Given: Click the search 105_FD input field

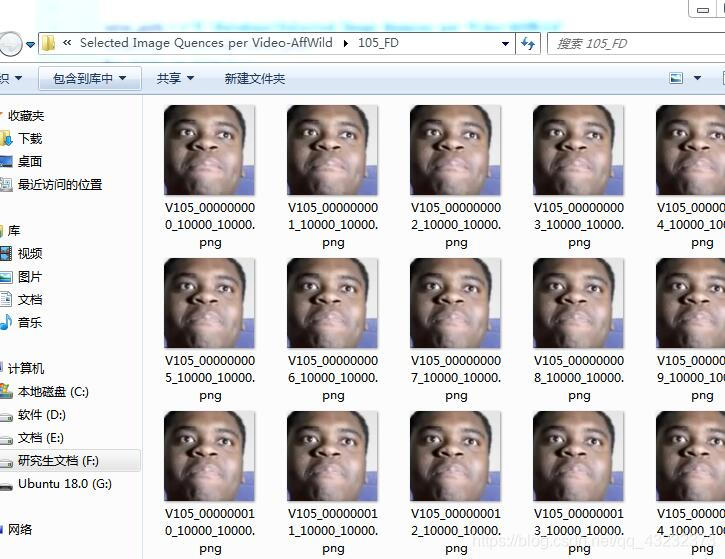Looking at the screenshot, I should point(636,43).
